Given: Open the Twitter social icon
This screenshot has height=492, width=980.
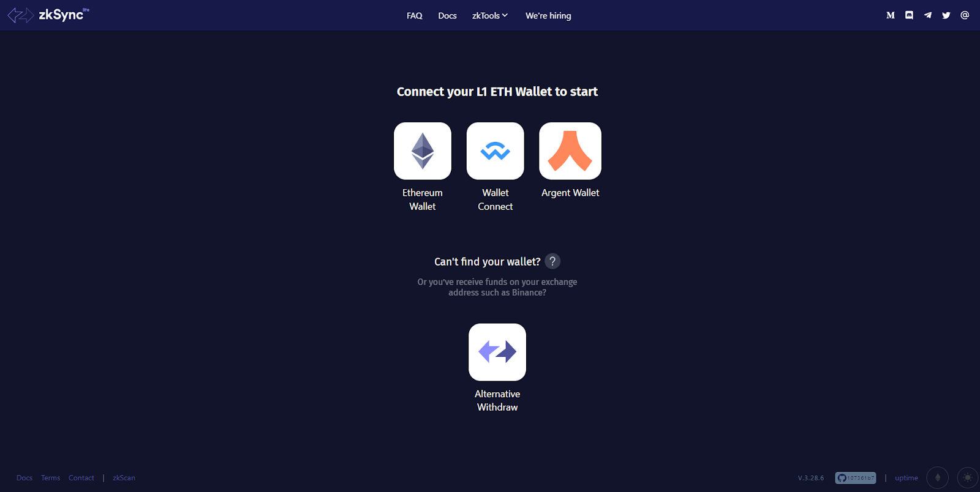Looking at the screenshot, I should point(946,15).
